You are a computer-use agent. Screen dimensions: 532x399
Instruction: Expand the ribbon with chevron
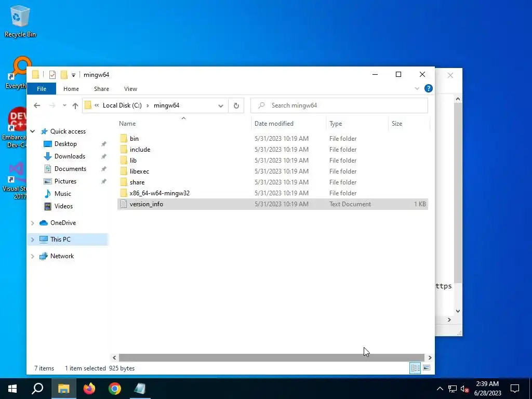pyautogui.click(x=417, y=88)
